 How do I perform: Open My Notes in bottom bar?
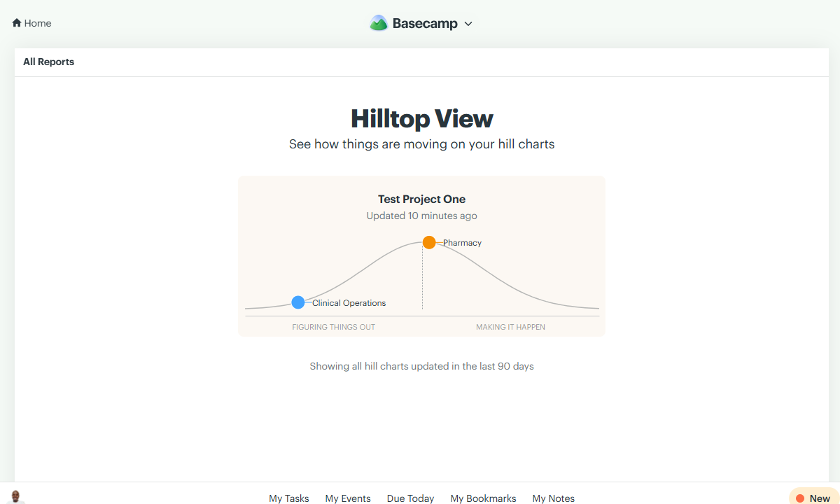pyautogui.click(x=553, y=498)
